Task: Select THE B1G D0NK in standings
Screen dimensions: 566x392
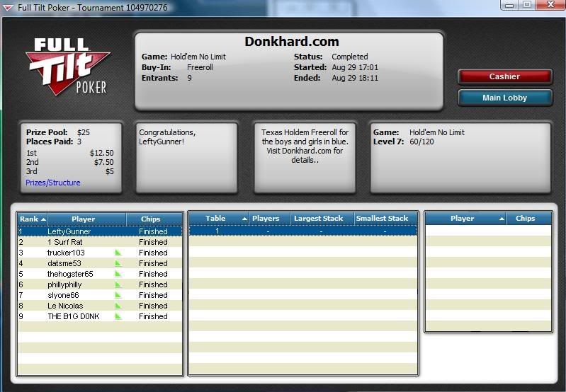Action: click(x=100, y=316)
